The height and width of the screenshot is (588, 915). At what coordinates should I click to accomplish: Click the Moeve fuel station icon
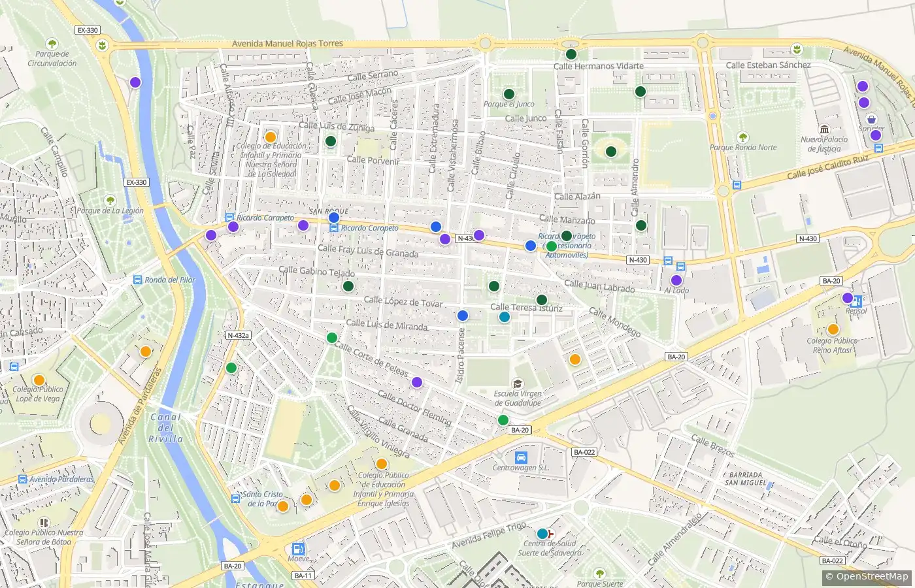[298, 549]
